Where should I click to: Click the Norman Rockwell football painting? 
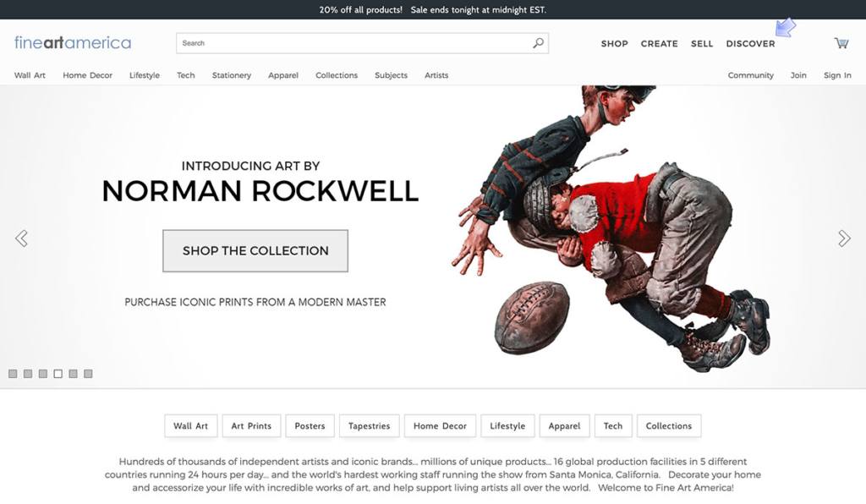pos(611,228)
